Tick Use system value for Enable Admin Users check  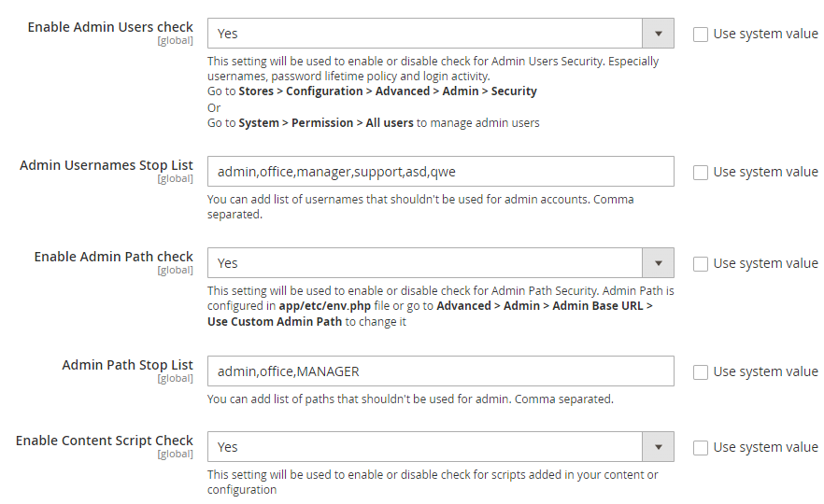click(x=701, y=35)
